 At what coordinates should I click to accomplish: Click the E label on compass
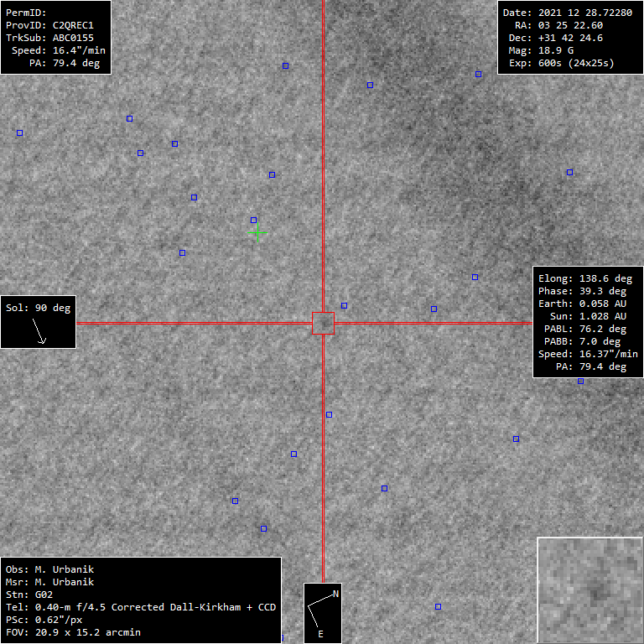(x=321, y=634)
